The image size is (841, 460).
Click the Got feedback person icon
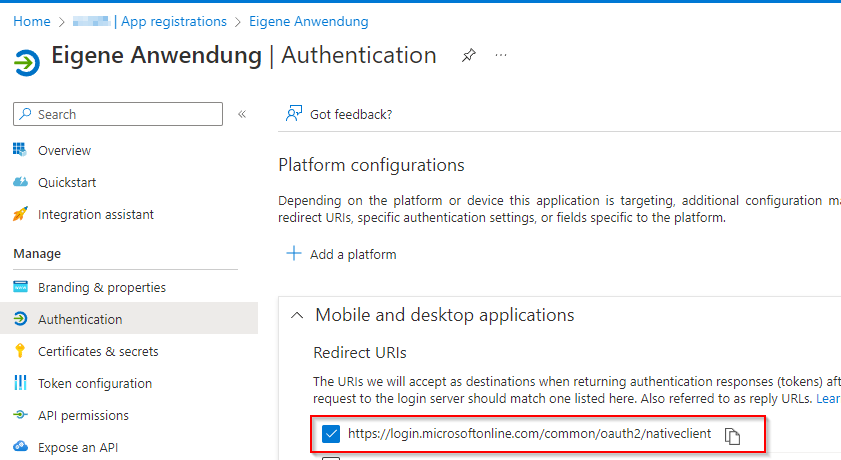coord(293,114)
